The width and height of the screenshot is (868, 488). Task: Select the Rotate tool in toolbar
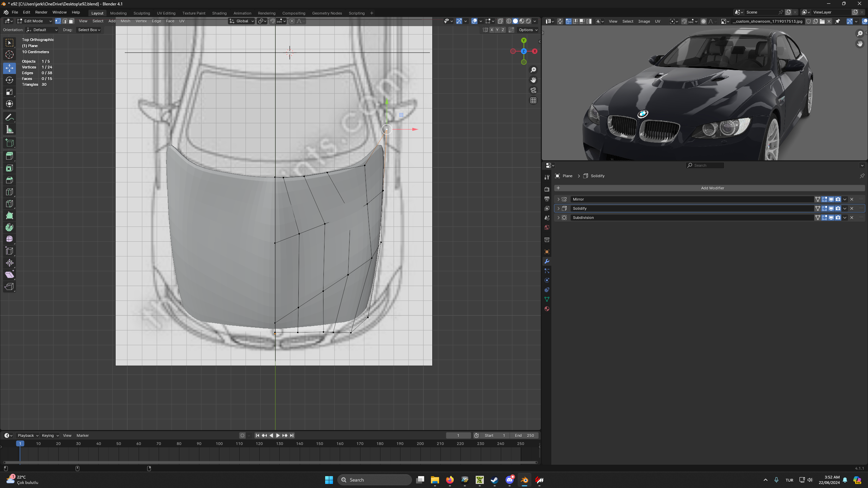(x=9, y=80)
